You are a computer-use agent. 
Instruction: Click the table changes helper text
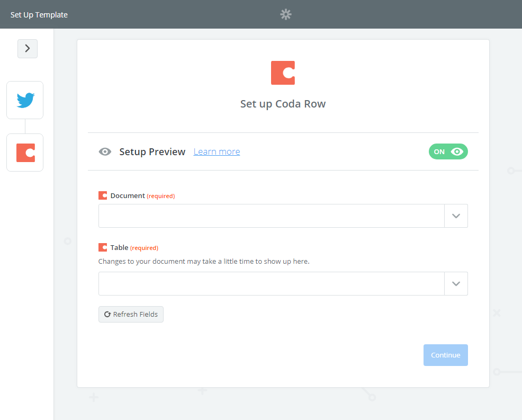[x=204, y=261]
